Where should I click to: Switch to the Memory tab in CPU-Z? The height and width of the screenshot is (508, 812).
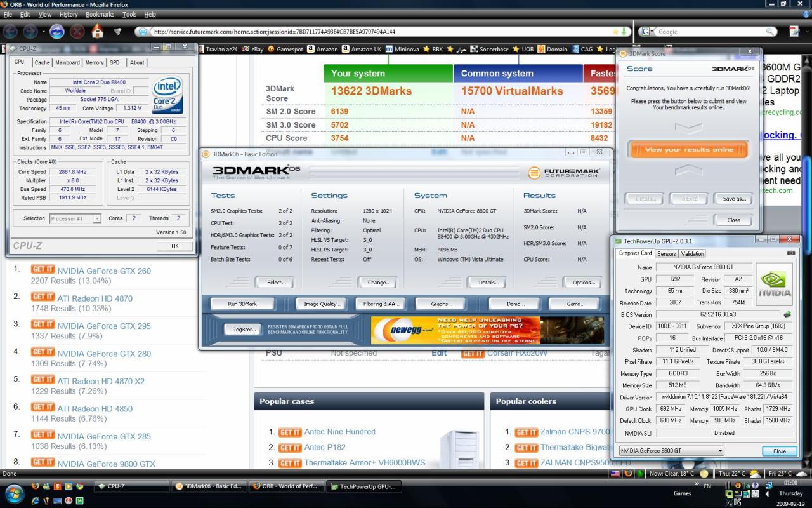pyautogui.click(x=95, y=62)
